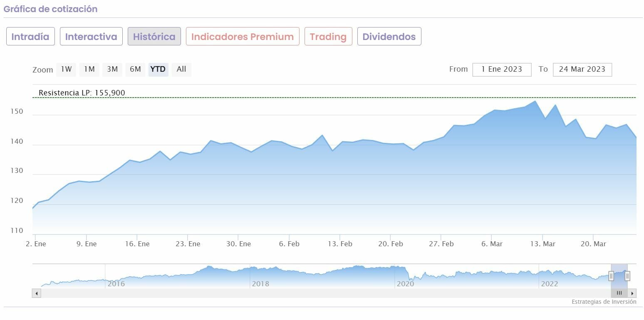Click the left navigator range handle
This screenshot has width=644, height=320.
611,275
